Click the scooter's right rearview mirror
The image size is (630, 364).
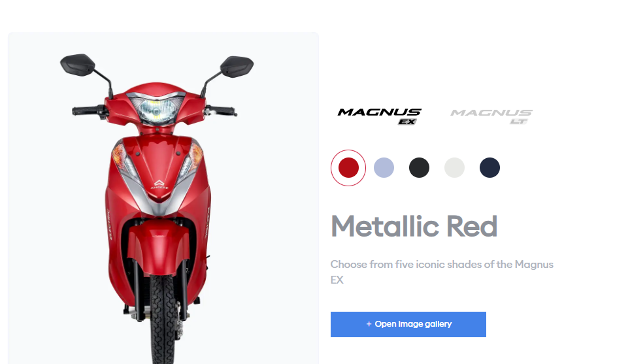tap(237, 66)
